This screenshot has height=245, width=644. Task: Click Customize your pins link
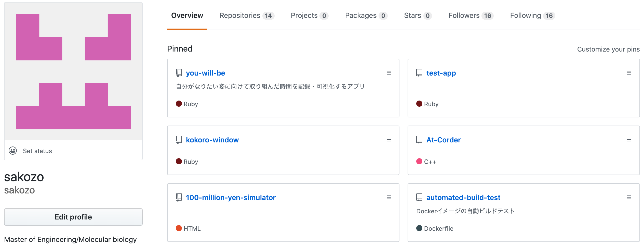click(x=608, y=49)
